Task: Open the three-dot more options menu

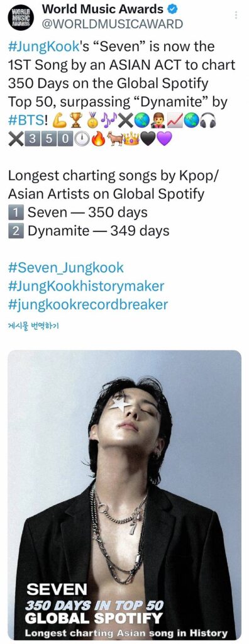Action: (x=236, y=15)
